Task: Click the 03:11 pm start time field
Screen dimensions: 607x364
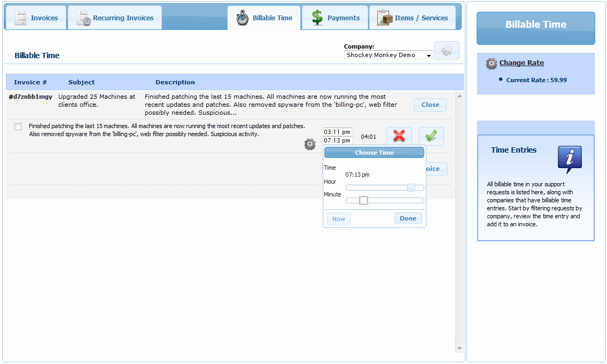Action: click(337, 132)
